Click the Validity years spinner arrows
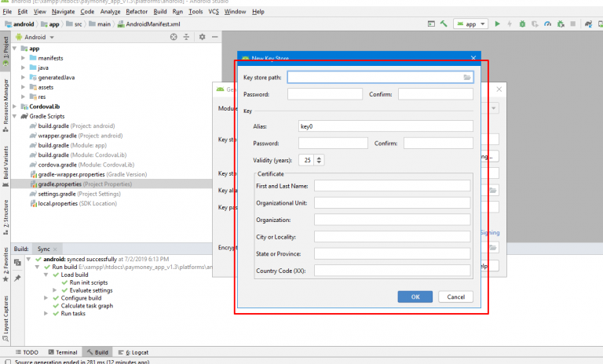The height and width of the screenshot is (364, 603). tap(319, 160)
